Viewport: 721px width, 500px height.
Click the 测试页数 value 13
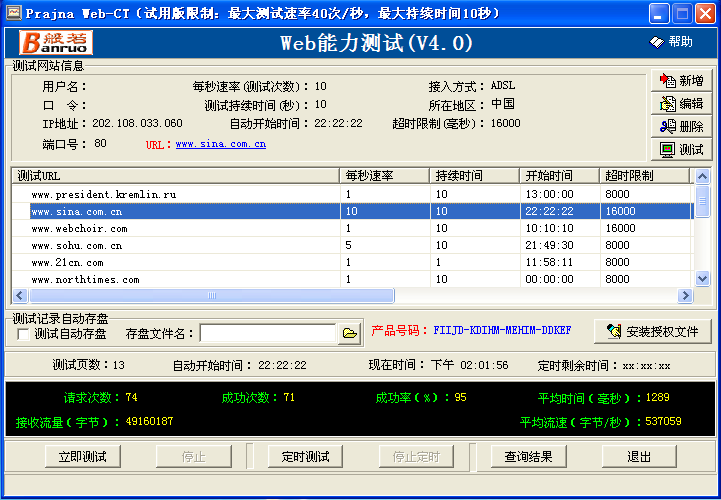(x=119, y=365)
